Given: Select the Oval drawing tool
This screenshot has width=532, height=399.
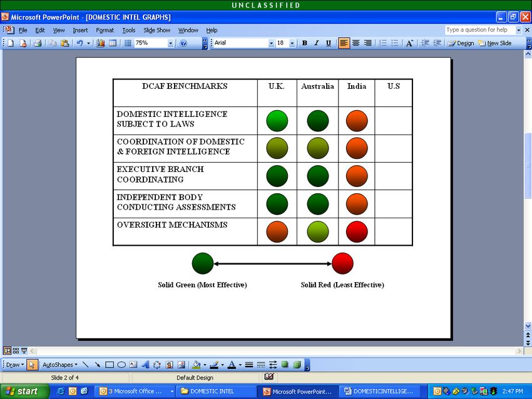Looking at the screenshot, I should [x=121, y=365].
